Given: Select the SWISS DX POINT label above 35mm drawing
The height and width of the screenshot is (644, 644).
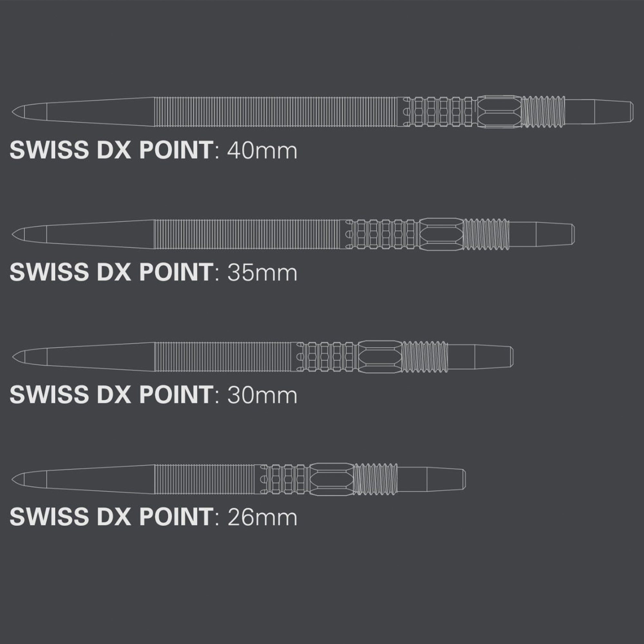Looking at the screenshot, I should [111, 150].
